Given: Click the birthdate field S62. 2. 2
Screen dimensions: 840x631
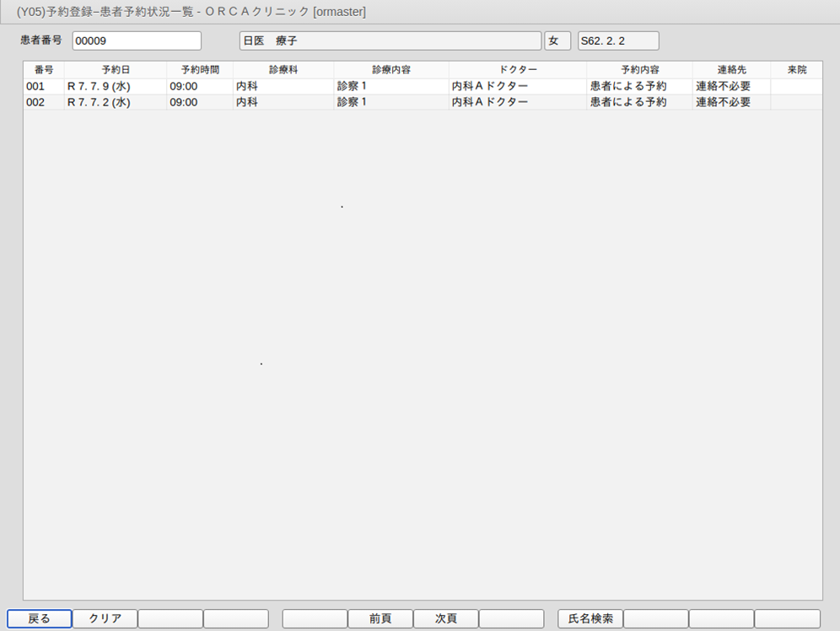Looking at the screenshot, I should pyautogui.click(x=617, y=40).
